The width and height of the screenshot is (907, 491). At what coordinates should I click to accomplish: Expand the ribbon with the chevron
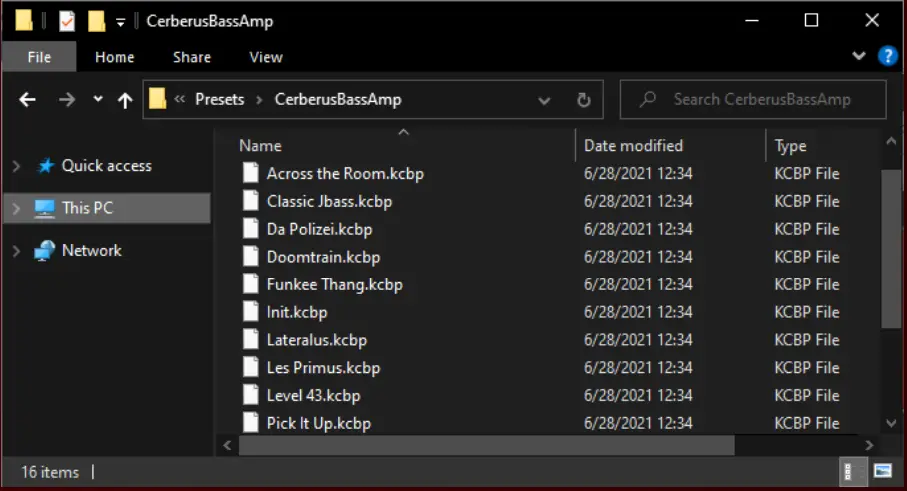[859, 57]
